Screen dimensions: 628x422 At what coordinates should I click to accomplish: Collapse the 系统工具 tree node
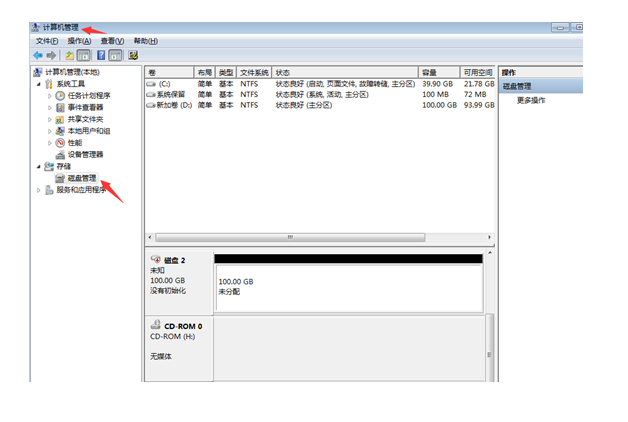click(x=39, y=84)
